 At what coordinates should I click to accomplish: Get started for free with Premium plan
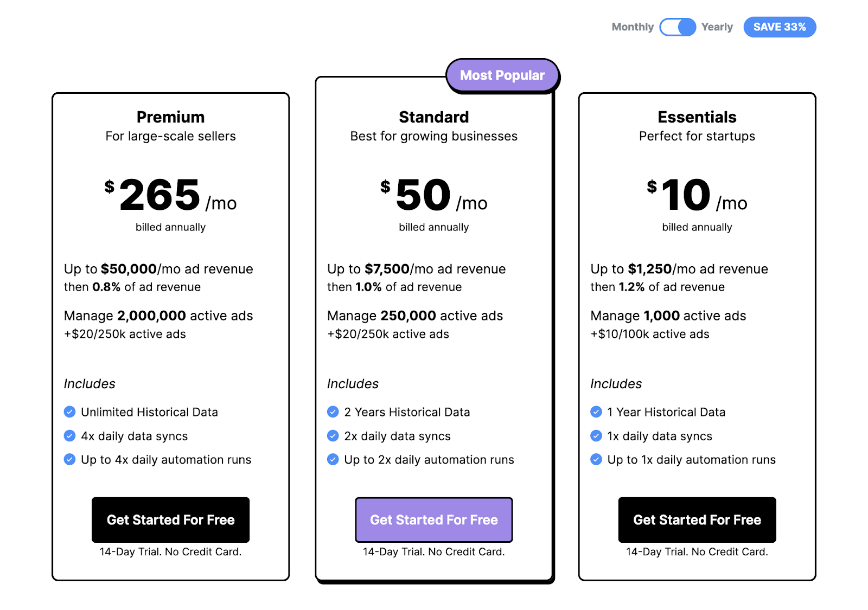pyautogui.click(x=170, y=520)
